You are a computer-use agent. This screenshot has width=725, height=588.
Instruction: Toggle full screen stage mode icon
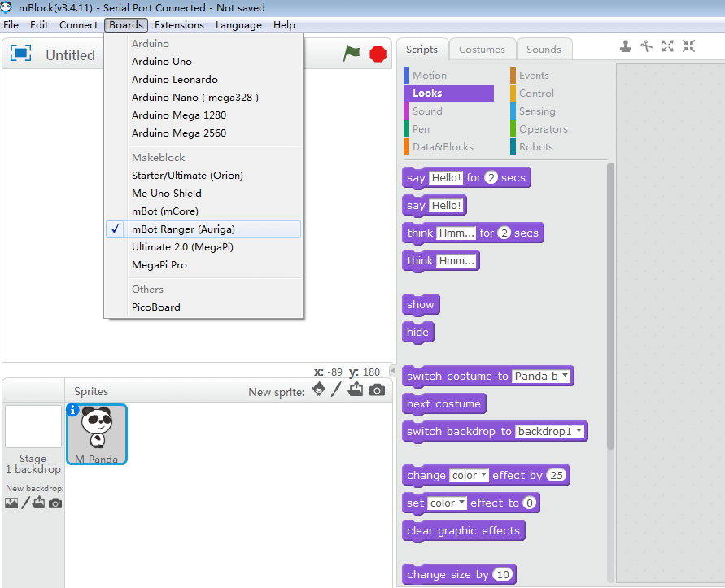[21, 54]
